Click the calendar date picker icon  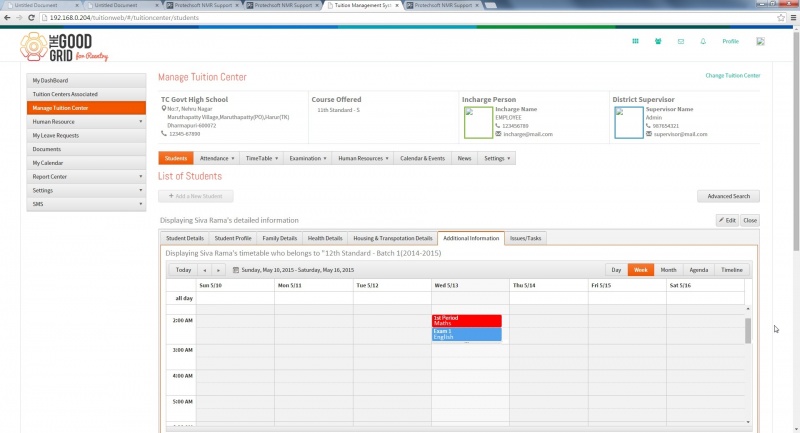[236, 270]
